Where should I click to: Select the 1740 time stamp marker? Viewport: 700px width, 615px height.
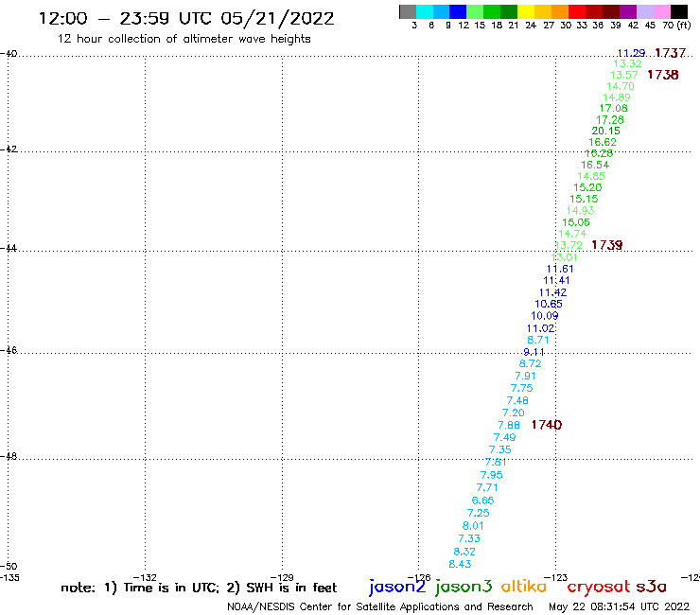(x=547, y=425)
